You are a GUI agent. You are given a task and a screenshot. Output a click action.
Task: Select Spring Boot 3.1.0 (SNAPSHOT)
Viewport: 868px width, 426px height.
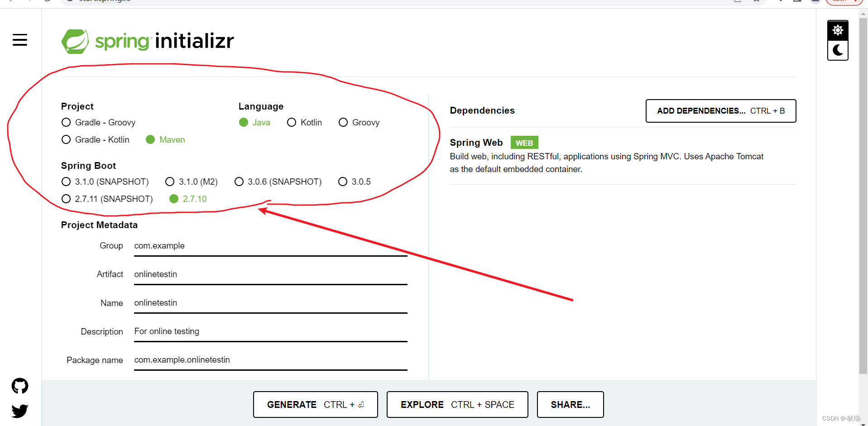click(x=105, y=182)
